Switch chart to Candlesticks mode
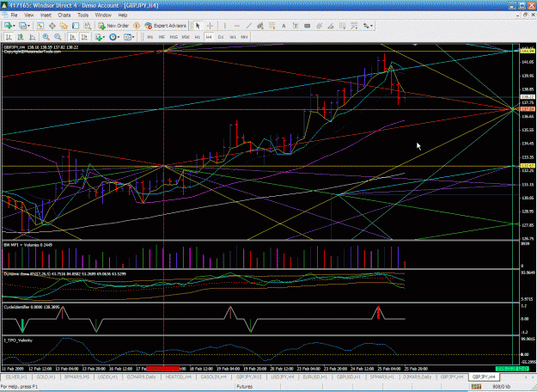 pyautogui.click(x=21, y=37)
